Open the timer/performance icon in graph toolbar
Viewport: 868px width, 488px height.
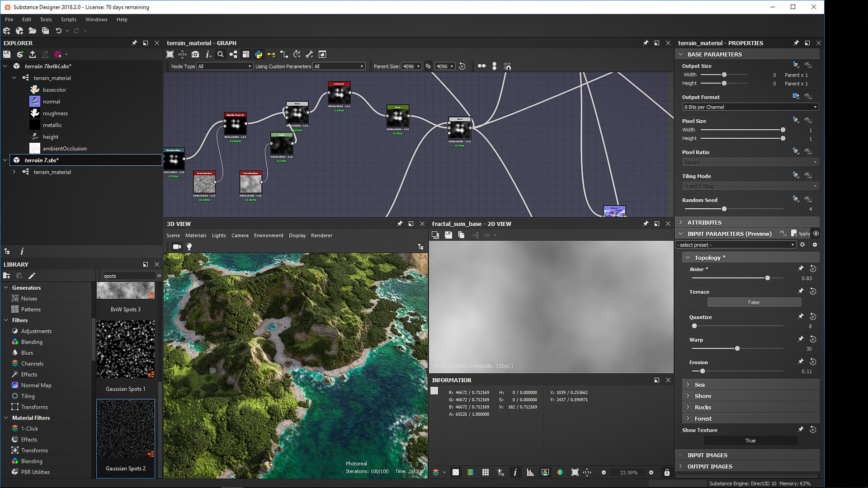(x=297, y=54)
